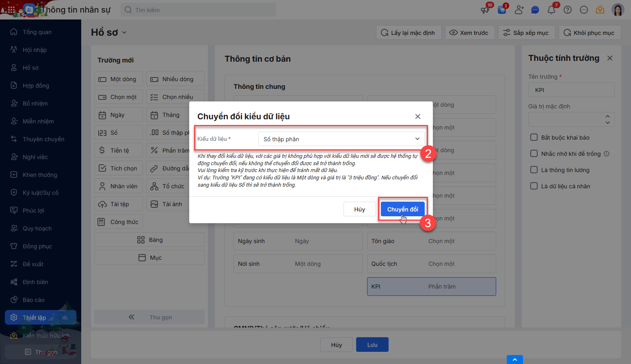Expand the bottom blue chevron tab
This screenshot has width=631, height=364.
coord(514,360)
